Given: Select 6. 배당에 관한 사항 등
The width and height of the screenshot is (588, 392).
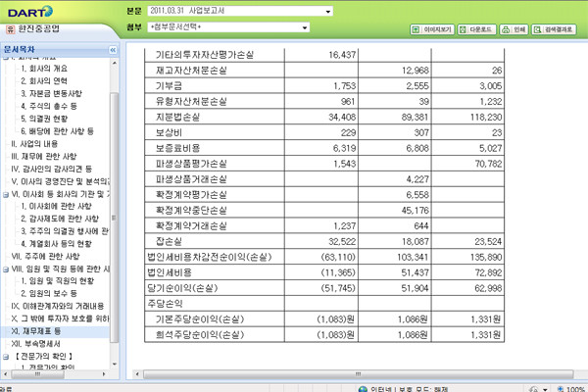Looking at the screenshot, I should (x=57, y=131).
